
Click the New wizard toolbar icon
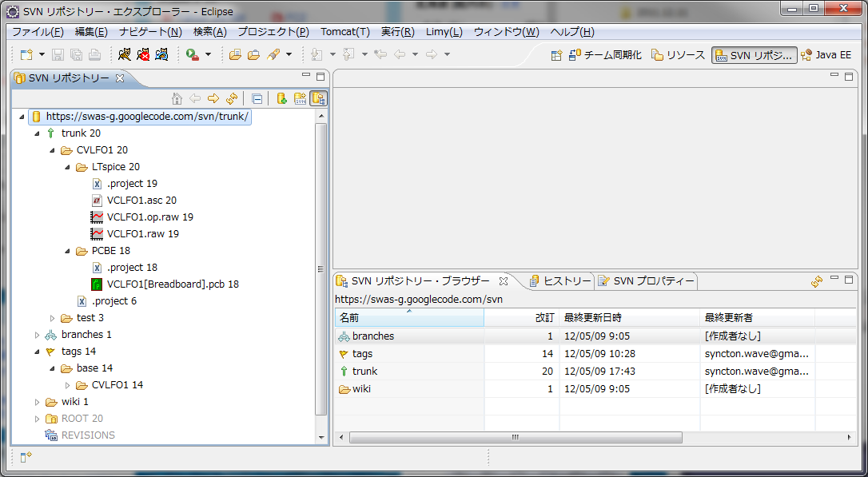point(26,54)
